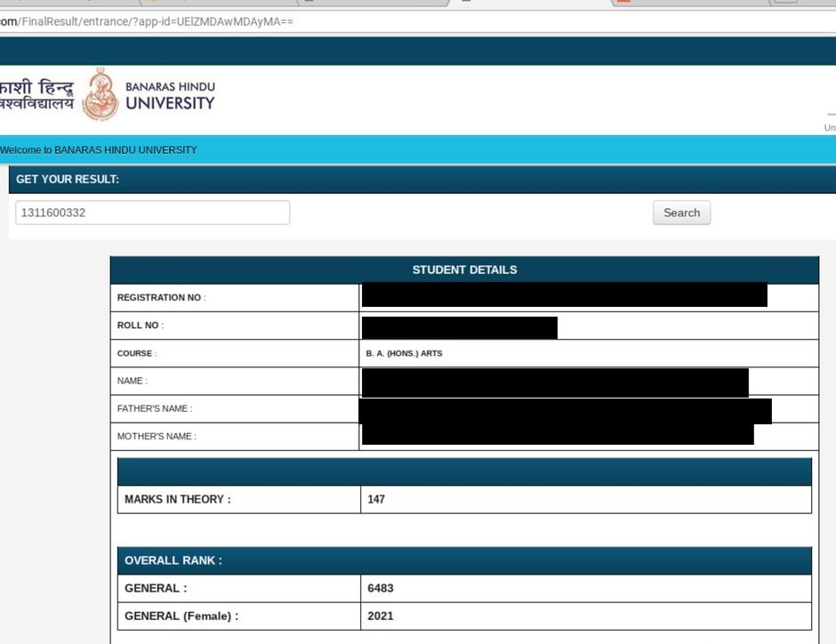The width and height of the screenshot is (836, 644).
Task: Click the Hindi university name text
Action: point(36,95)
